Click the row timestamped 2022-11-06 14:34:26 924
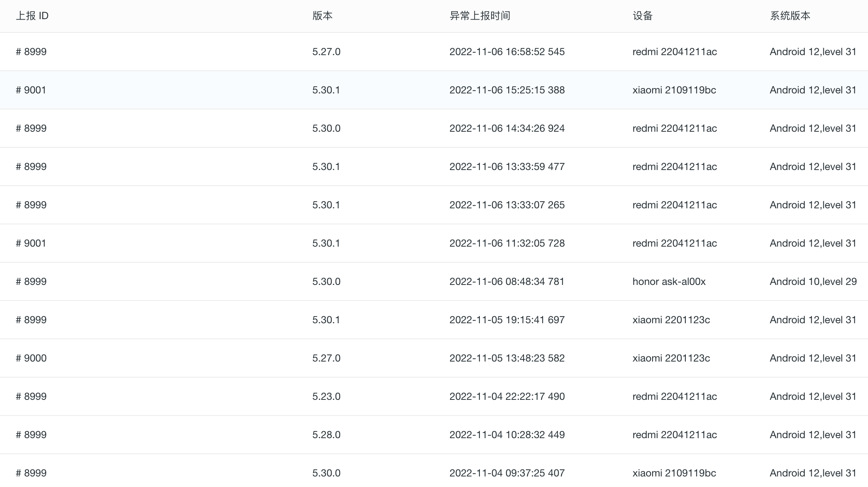This screenshot has height=487, width=868. [507, 128]
